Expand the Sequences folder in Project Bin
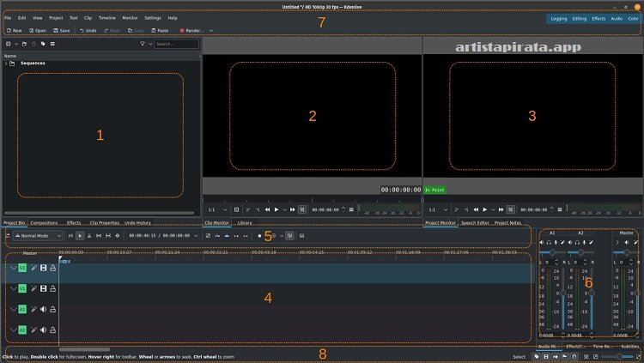 point(6,64)
